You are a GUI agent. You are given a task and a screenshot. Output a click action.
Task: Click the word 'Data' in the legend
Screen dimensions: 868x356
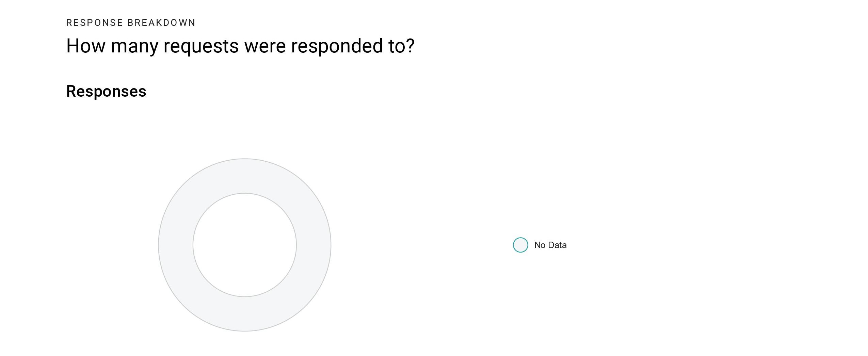pyautogui.click(x=558, y=245)
